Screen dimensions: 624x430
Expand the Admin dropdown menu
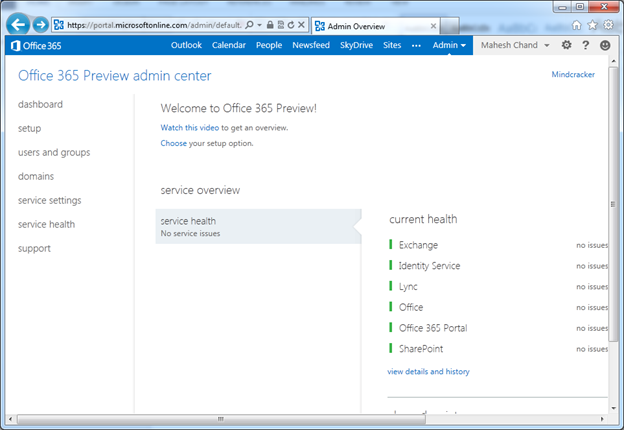pyautogui.click(x=449, y=45)
